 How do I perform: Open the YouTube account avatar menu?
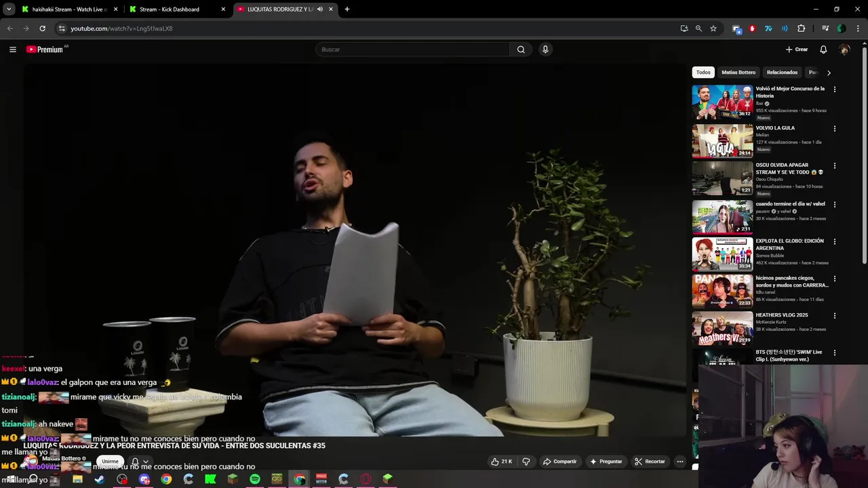tap(844, 49)
